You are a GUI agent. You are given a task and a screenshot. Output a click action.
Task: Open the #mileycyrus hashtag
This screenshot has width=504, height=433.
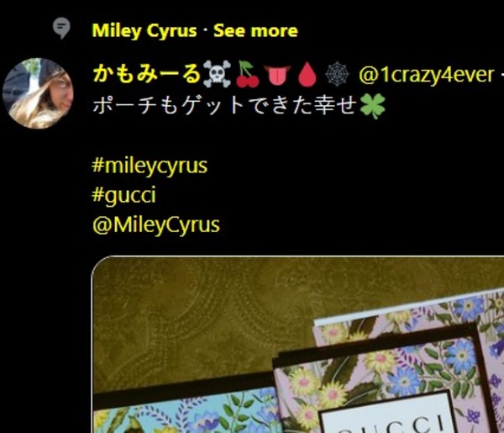[150, 166]
